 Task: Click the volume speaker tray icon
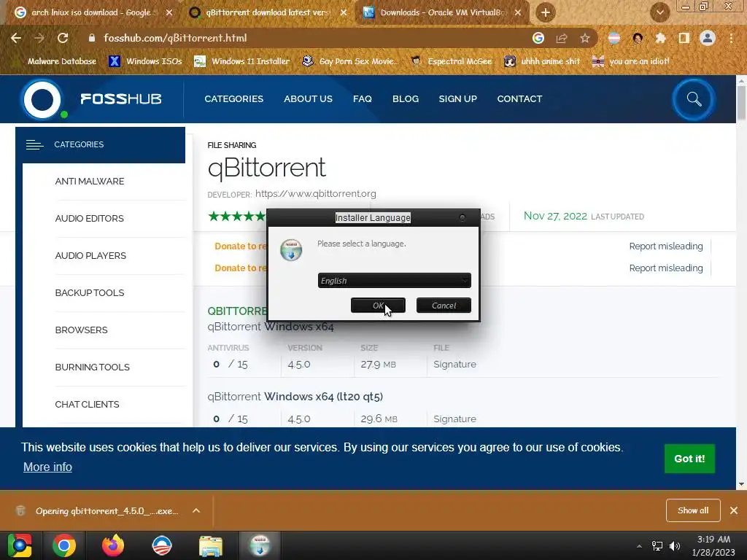tap(675, 546)
